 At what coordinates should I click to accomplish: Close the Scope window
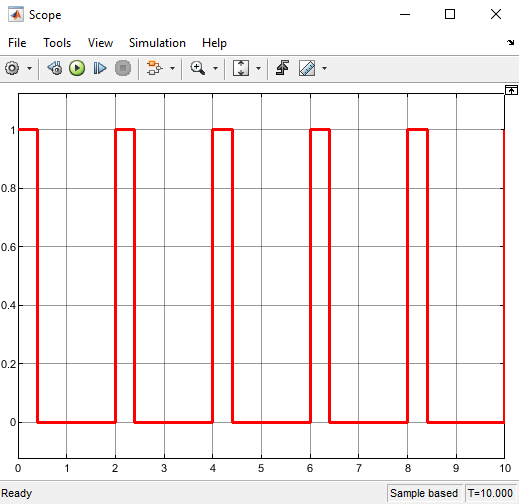496,14
